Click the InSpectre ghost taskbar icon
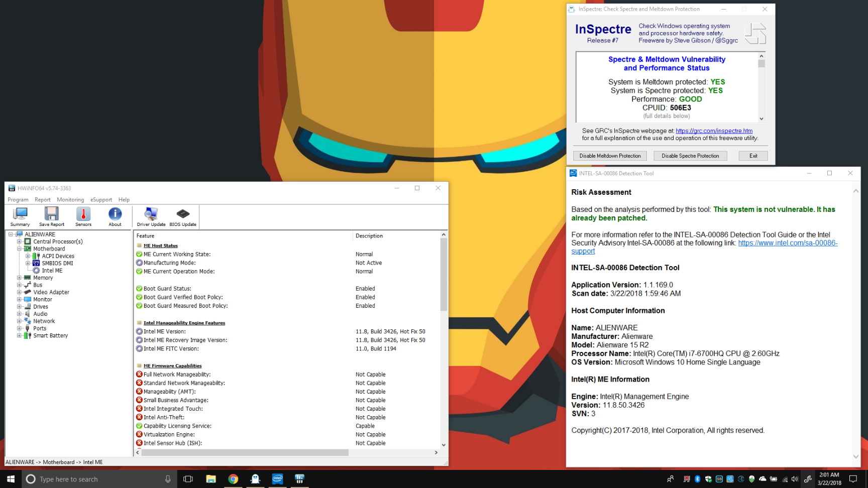This screenshot has width=868, height=488. pos(255,479)
